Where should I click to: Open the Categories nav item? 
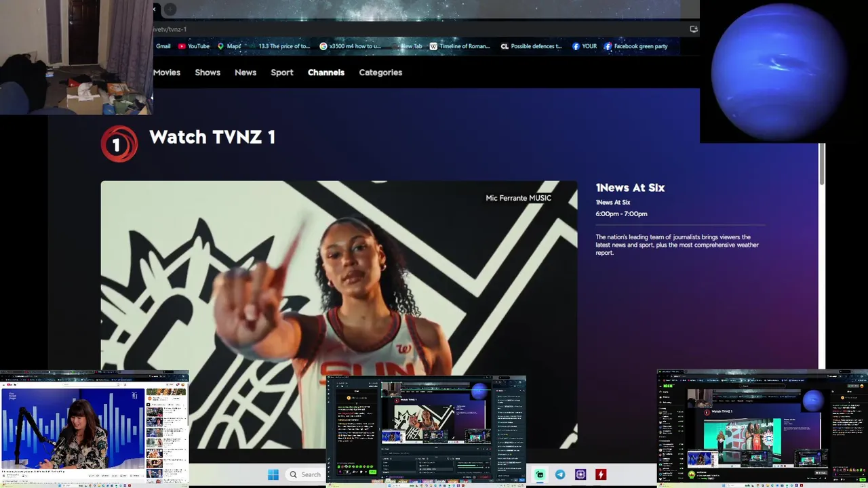click(380, 73)
